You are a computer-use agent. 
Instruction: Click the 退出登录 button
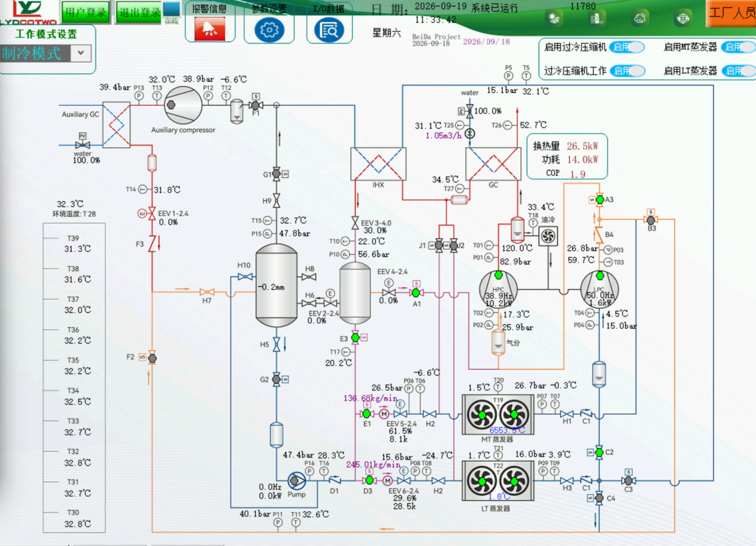point(139,12)
